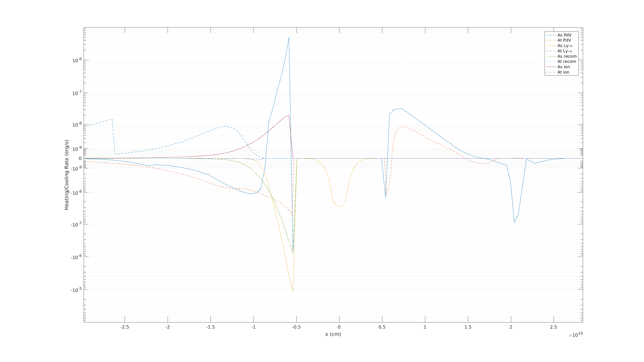Click the y-axis tick label 10^-7
644x362 pixels.
click(77, 93)
